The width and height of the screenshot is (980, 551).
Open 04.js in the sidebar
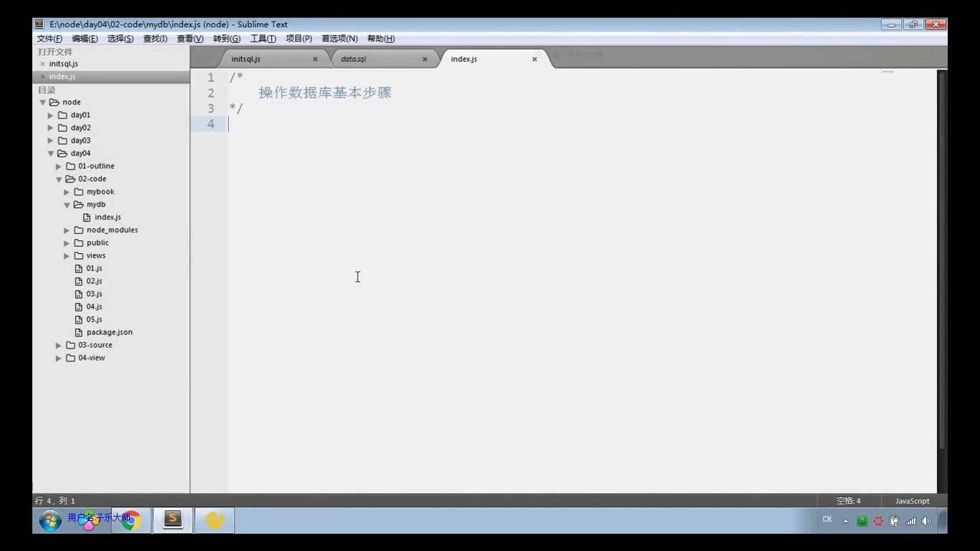tap(94, 307)
